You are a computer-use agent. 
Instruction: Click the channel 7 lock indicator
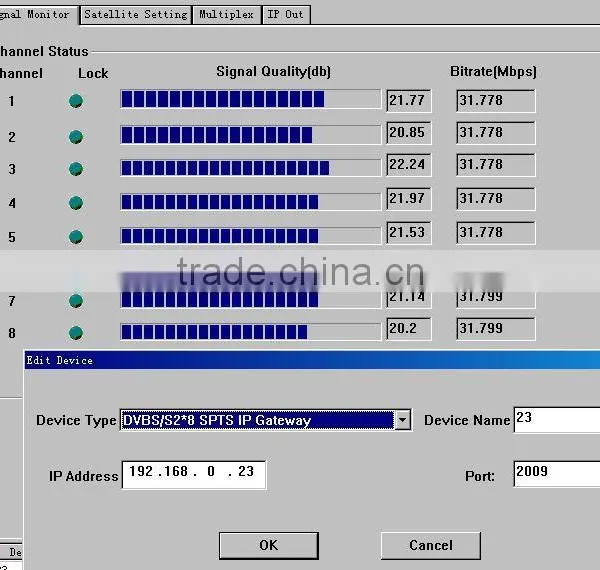(x=76, y=301)
